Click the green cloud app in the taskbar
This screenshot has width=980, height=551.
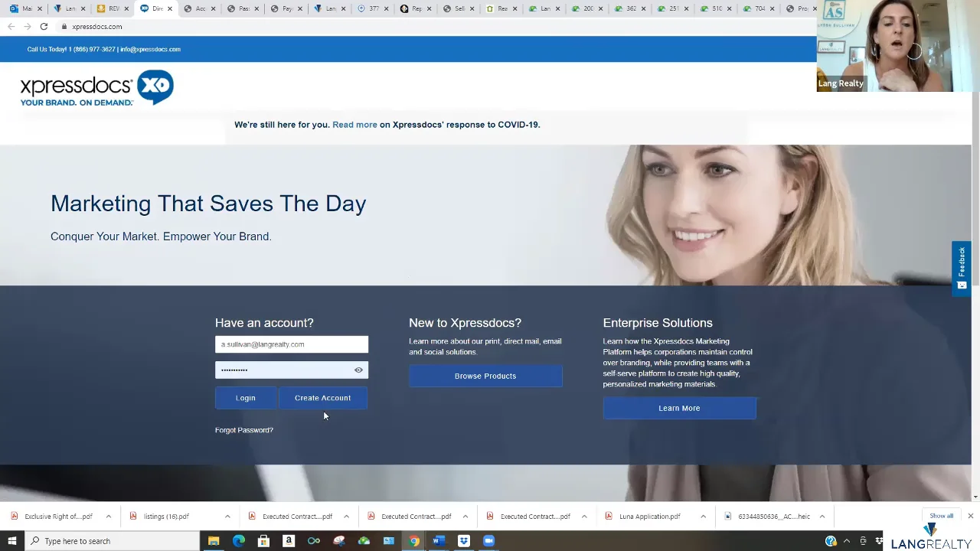coord(364,541)
